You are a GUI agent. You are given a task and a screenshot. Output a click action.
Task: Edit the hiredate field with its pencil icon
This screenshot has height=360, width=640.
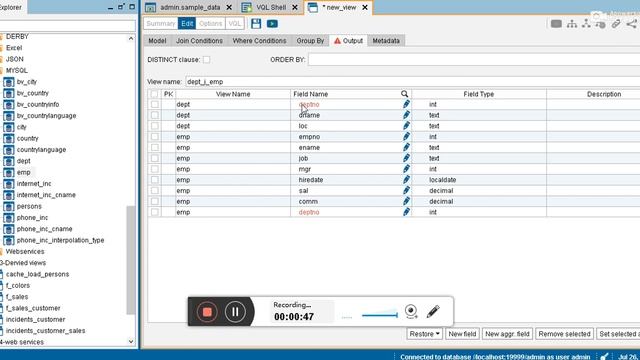[406, 180]
